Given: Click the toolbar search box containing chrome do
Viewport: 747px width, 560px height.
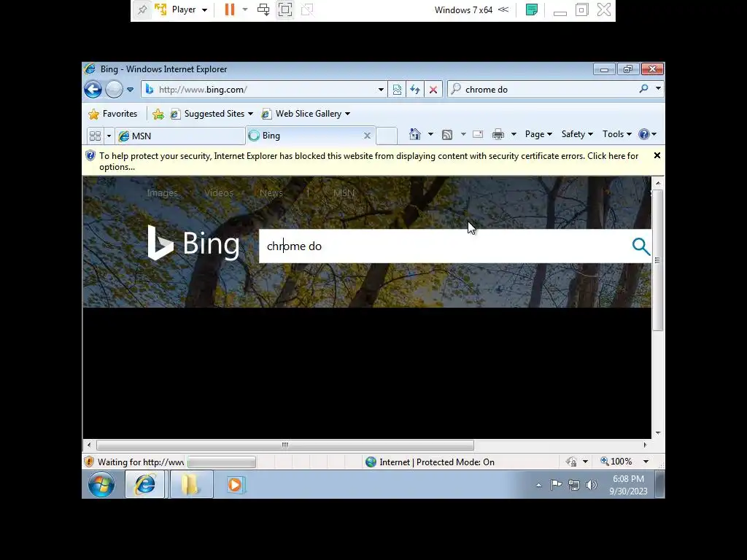Looking at the screenshot, I should coord(543,89).
